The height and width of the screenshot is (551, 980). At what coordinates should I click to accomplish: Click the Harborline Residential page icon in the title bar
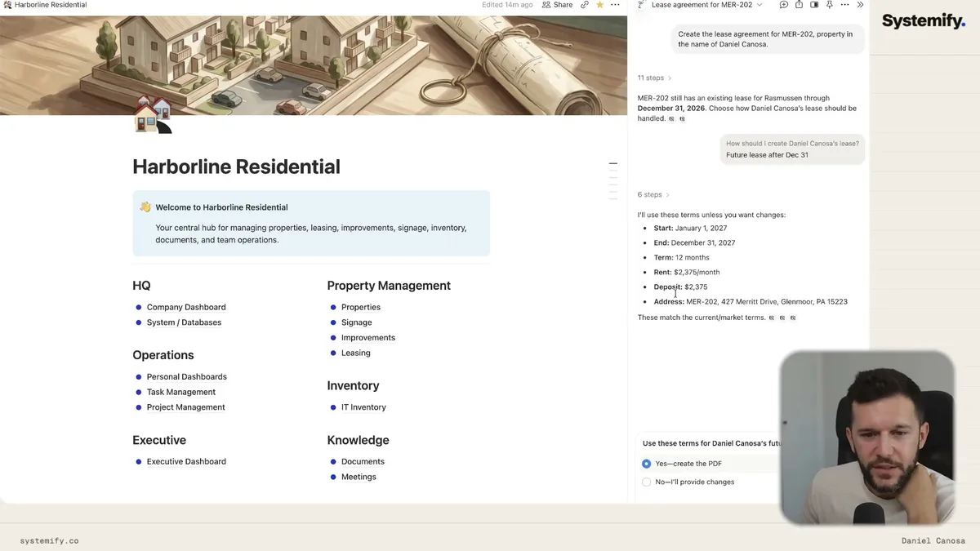pyautogui.click(x=8, y=5)
